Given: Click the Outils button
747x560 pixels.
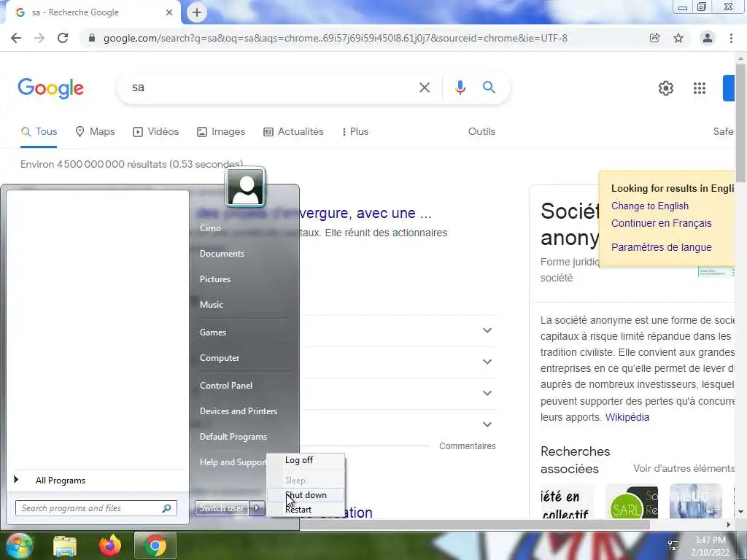Looking at the screenshot, I should tap(481, 132).
